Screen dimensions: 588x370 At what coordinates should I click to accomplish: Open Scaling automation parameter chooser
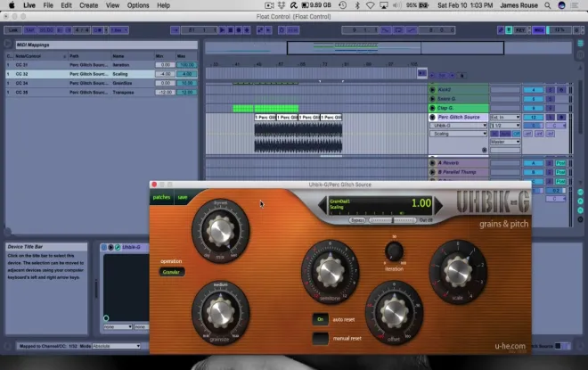coord(458,134)
